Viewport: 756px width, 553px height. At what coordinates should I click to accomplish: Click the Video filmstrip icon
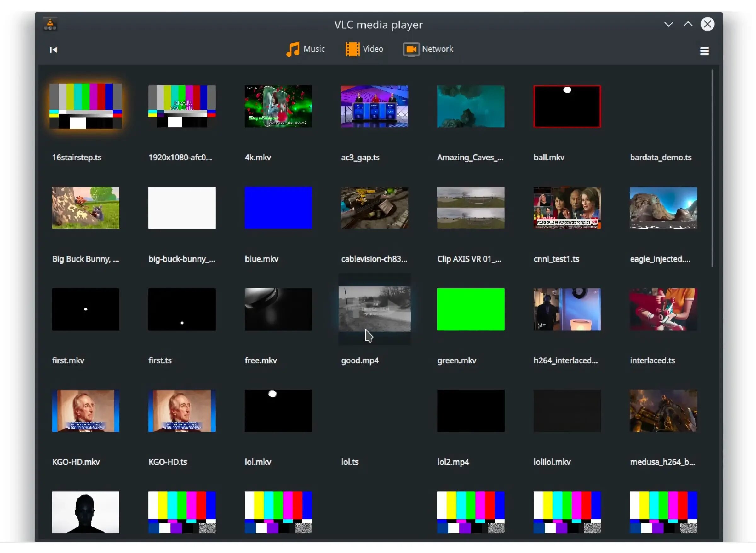coord(352,49)
